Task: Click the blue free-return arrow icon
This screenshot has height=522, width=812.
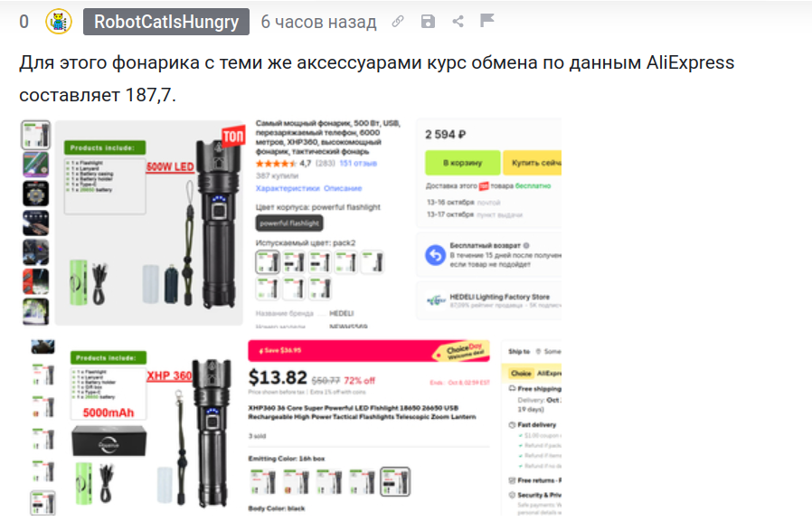Action: [x=436, y=255]
